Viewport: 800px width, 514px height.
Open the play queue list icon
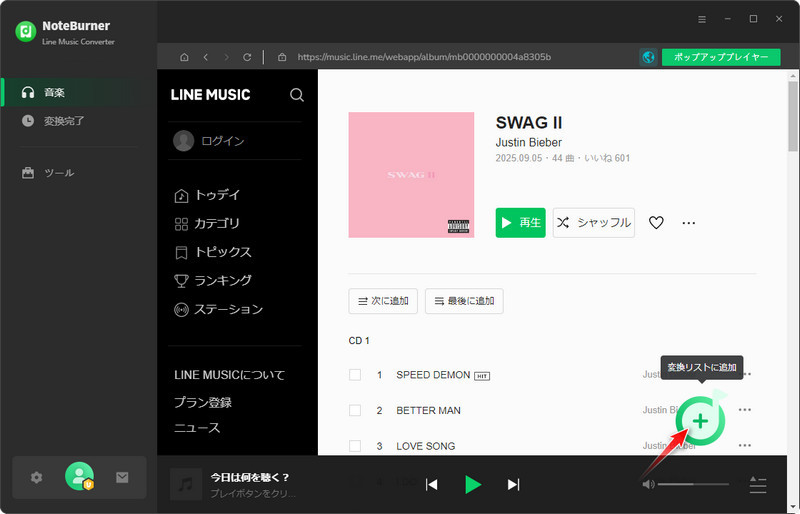click(x=758, y=484)
